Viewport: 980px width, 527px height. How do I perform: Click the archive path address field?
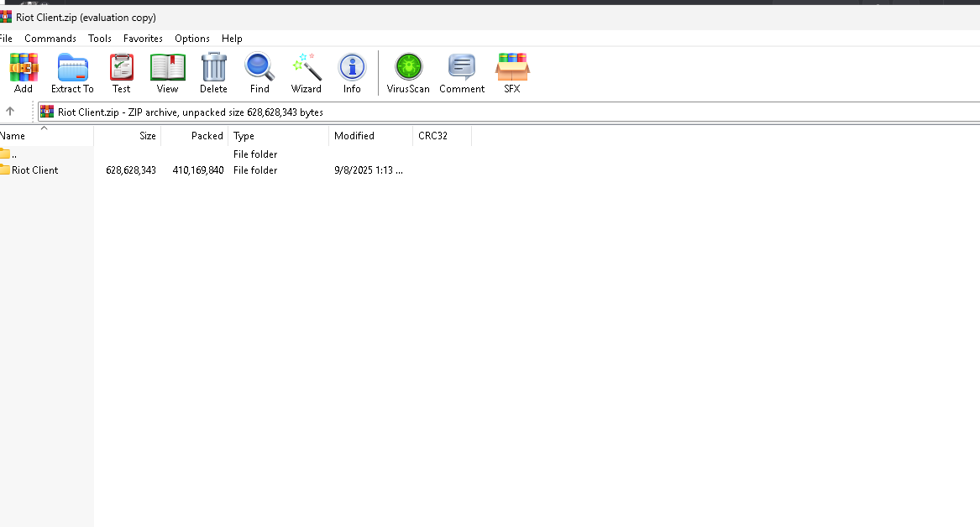point(509,112)
